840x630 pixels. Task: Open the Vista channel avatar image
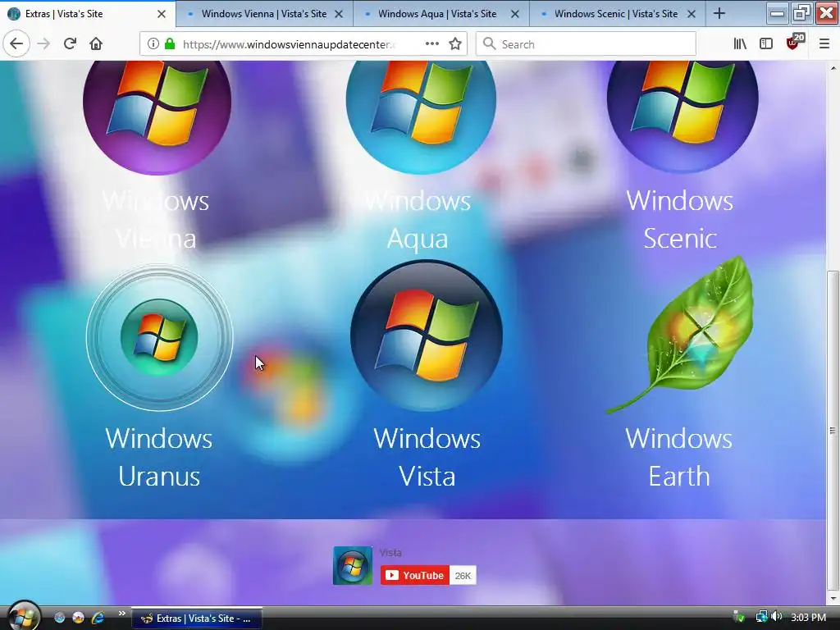coord(353,566)
